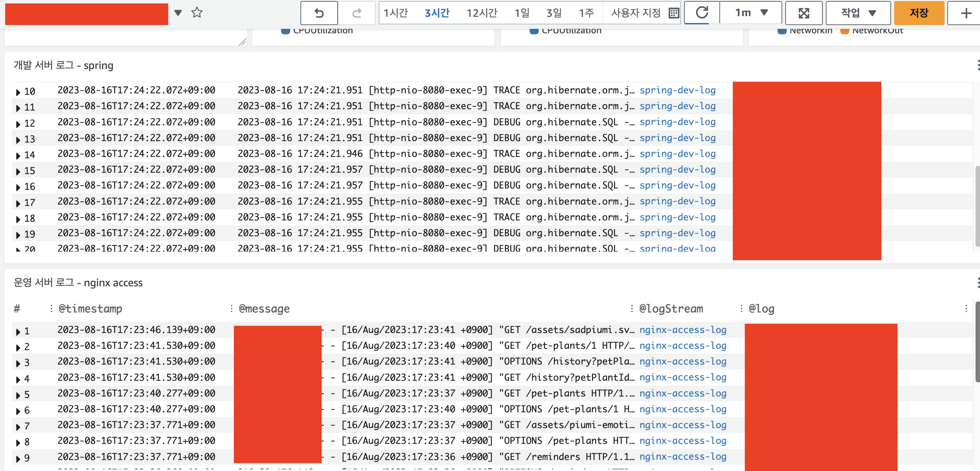
Task: Click the NetworkOut orange legend swatch
Action: (845, 31)
